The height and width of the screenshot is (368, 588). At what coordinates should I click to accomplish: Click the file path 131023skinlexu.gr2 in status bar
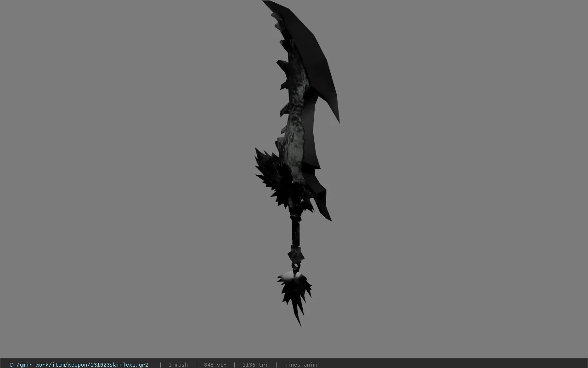point(79,365)
